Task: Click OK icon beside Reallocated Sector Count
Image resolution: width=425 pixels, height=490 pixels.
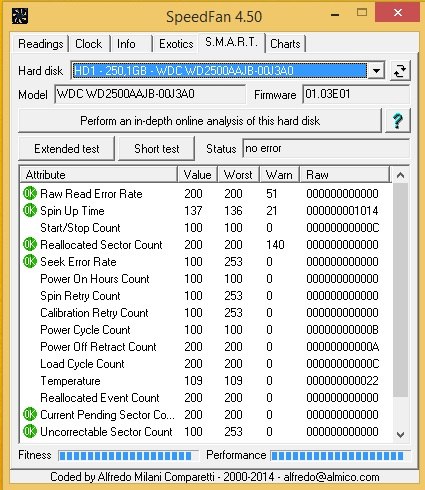Action: pos(30,244)
